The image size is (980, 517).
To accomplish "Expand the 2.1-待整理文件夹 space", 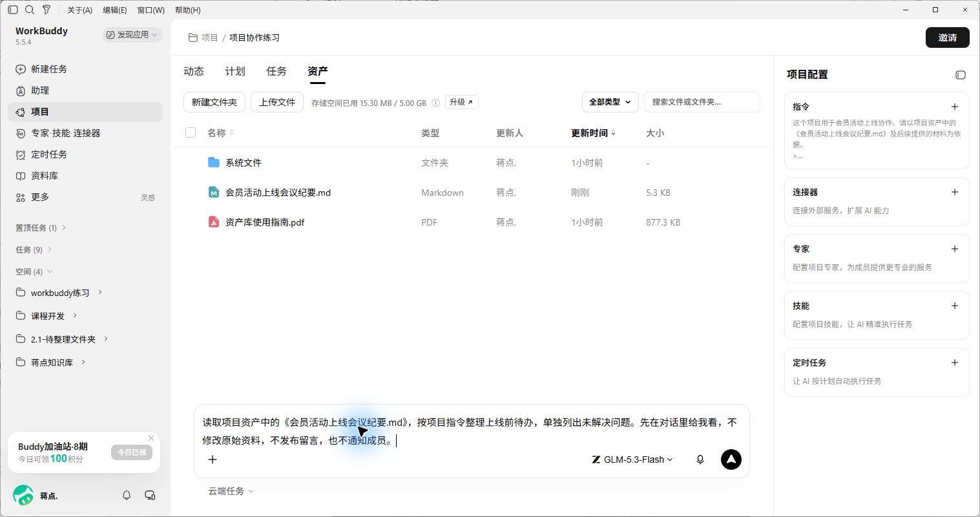I will [106, 339].
